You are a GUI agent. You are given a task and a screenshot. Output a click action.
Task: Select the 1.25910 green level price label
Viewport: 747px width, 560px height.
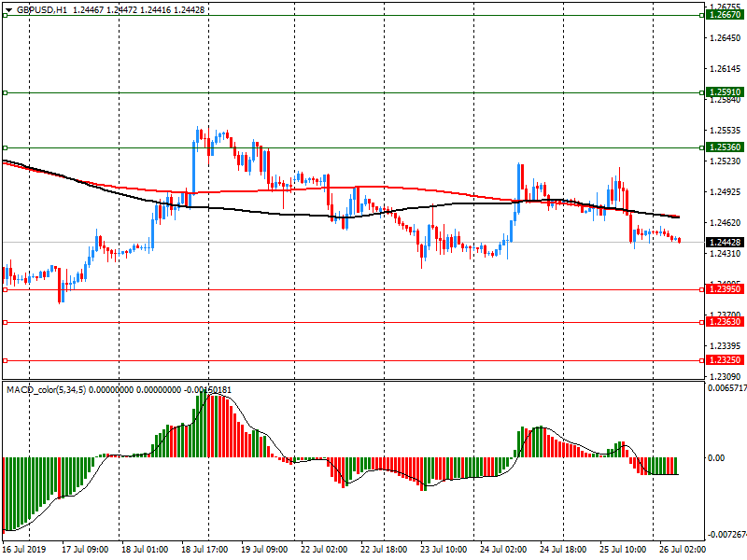point(725,91)
